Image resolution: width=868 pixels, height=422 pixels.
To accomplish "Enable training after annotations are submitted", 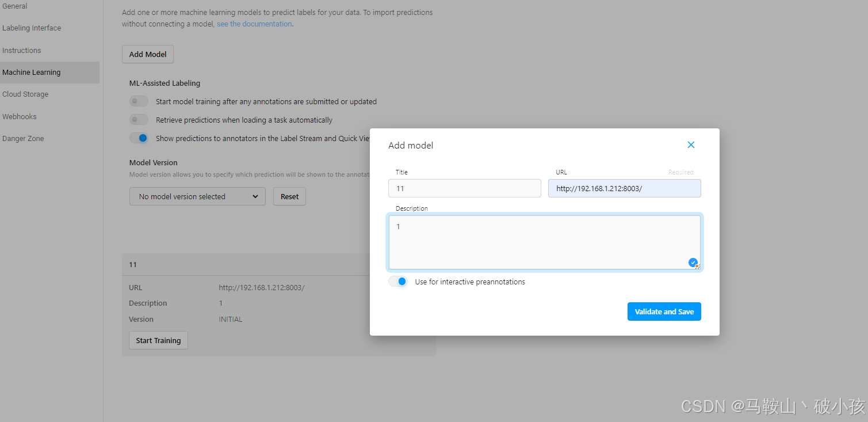I will 139,101.
